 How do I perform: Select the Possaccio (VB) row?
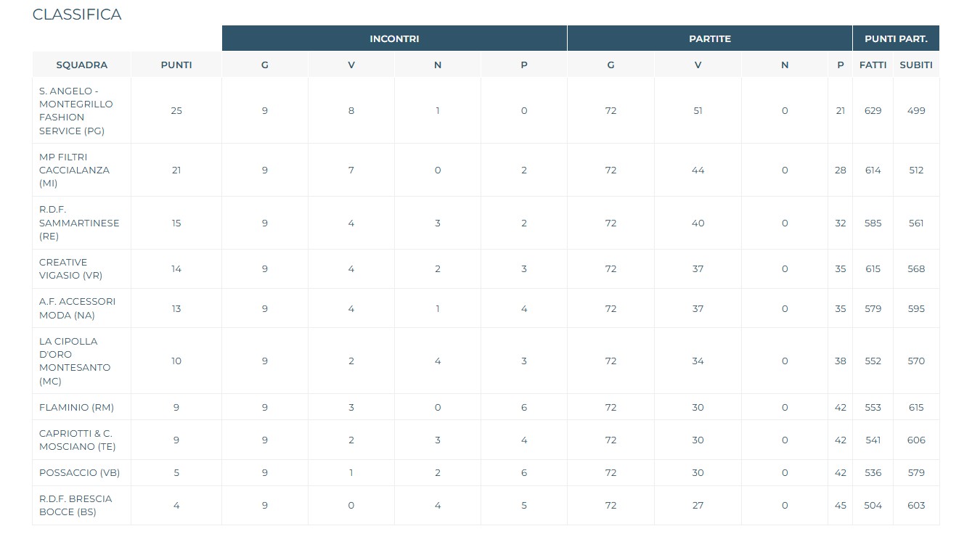pyautogui.click(x=79, y=472)
